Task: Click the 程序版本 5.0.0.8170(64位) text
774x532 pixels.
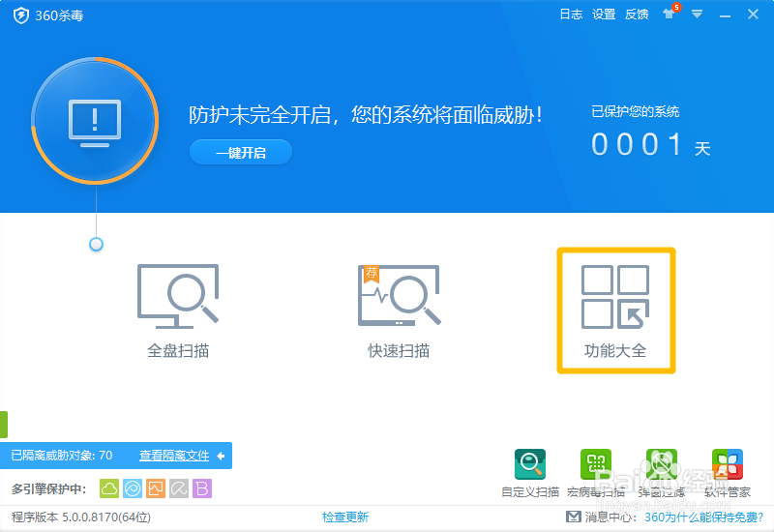Action: 81,517
